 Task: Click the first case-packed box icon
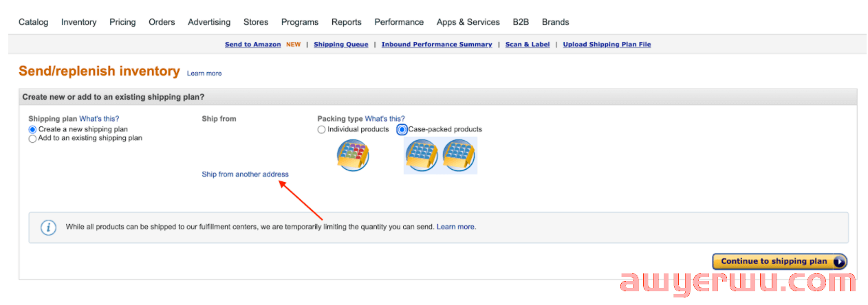pos(421,155)
